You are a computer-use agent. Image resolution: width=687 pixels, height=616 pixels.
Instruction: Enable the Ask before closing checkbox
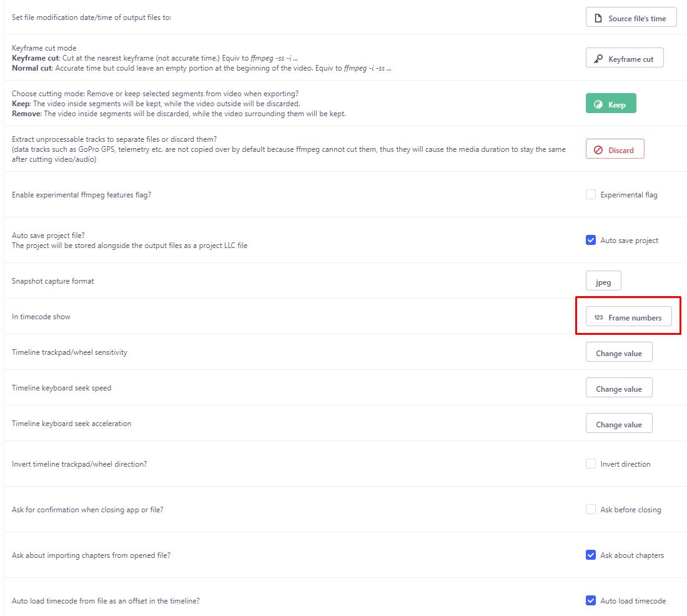tap(591, 509)
